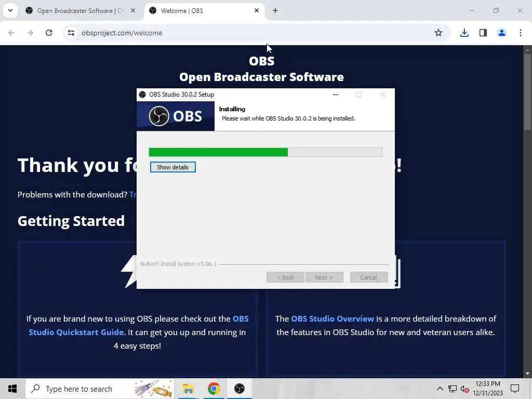This screenshot has width=532, height=399.
Task: Click the OBS logo in installer header
Action: pyautogui.click(x=176, y=116)
